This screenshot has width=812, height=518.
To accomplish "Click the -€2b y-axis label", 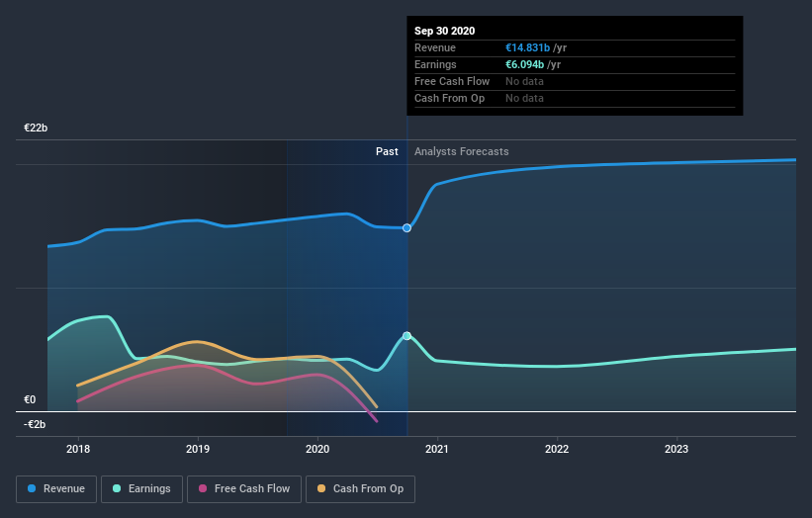I will (x=35, y=424).
